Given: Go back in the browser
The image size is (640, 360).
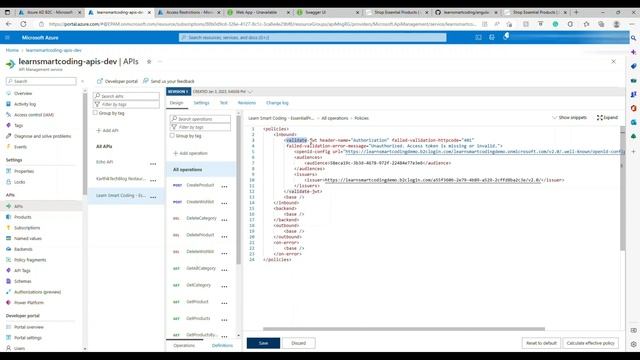Looking at the screenshot, I should click(x=9, y=24).
